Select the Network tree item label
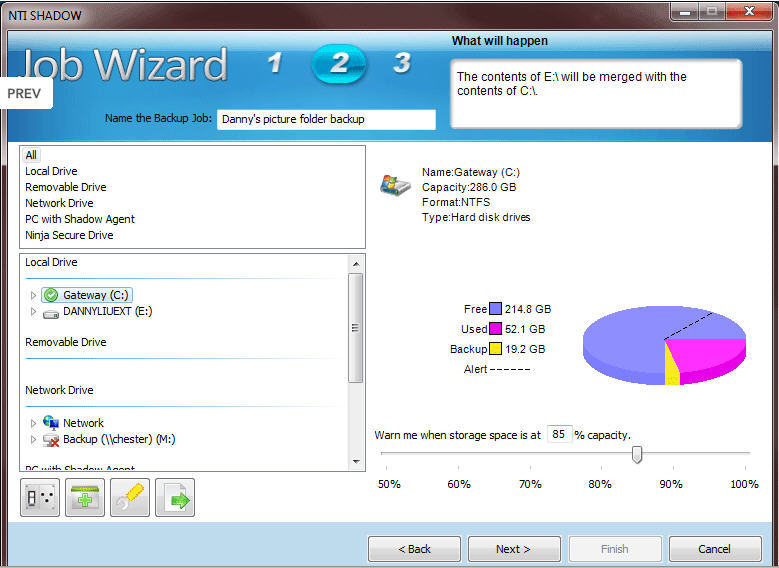Screen dimensions: 779x568 click(83, 423)
